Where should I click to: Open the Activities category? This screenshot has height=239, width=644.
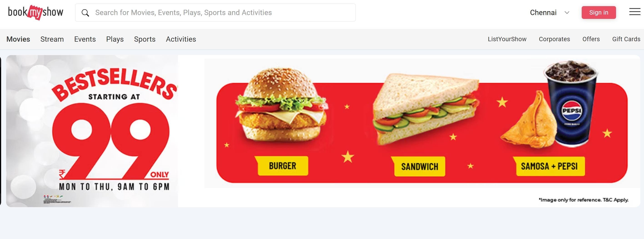[181, 39]
